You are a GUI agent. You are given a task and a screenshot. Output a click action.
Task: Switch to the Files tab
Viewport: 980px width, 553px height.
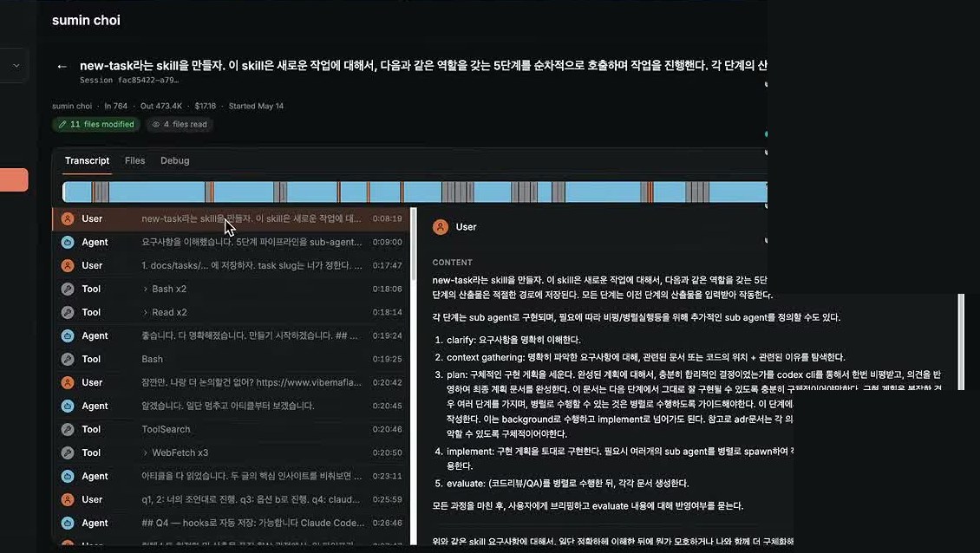pos(135,160)
